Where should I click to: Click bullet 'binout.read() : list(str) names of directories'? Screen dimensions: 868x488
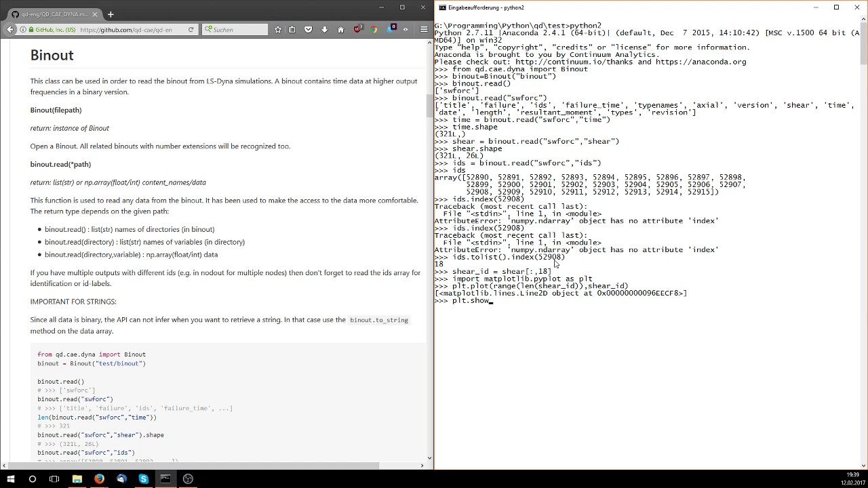click(x=130, y=229)
